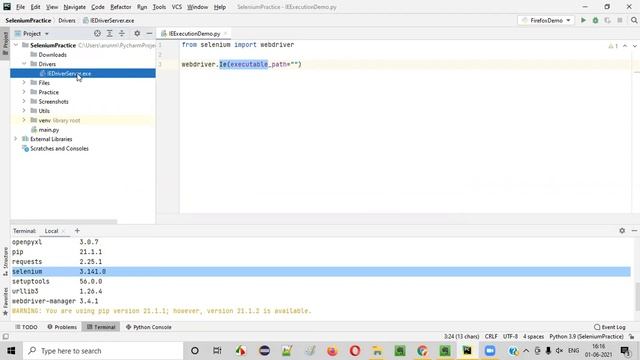This screenshot has height=360, width=640.
Task: Click the Stop run square icon
Action: point(620,20)
